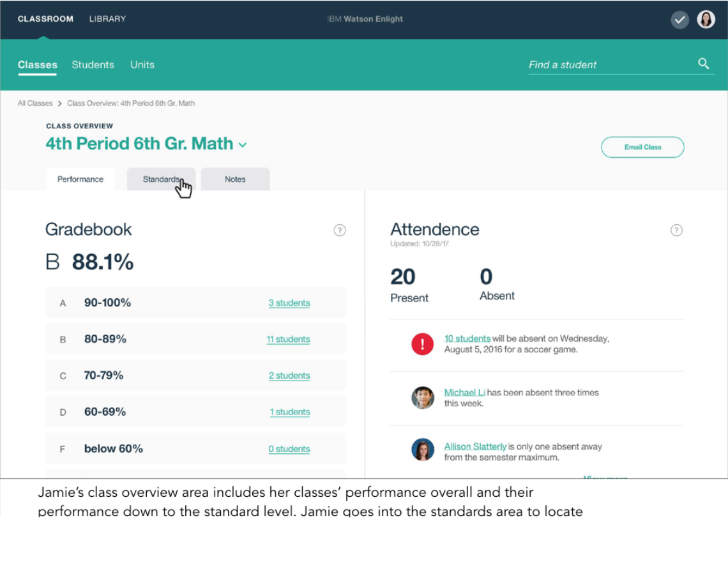Open the CLASSROOM top menu
The image size is (728, 562).
pyautogui.click(x=45, y=19)
